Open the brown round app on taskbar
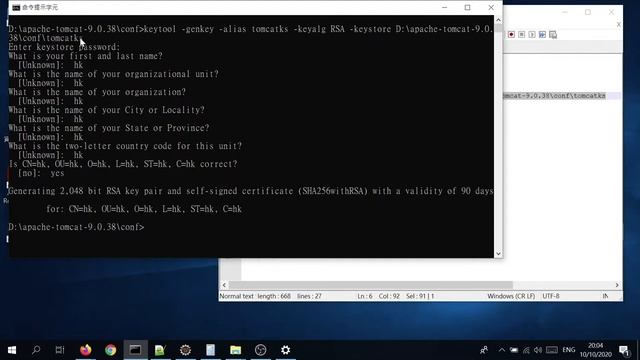 pyautogui.click(x=185, y=350)
